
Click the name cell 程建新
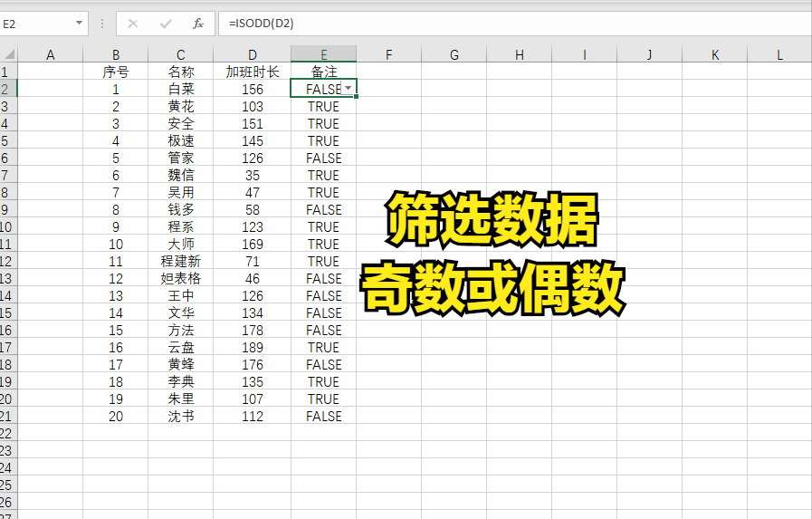pyautogui.click(x=181, y=261)
